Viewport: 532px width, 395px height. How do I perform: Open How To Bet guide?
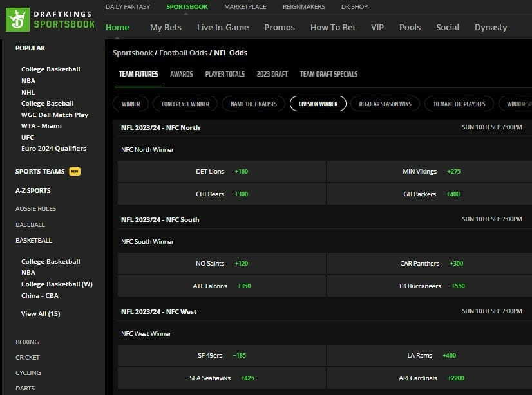[333, 28]
